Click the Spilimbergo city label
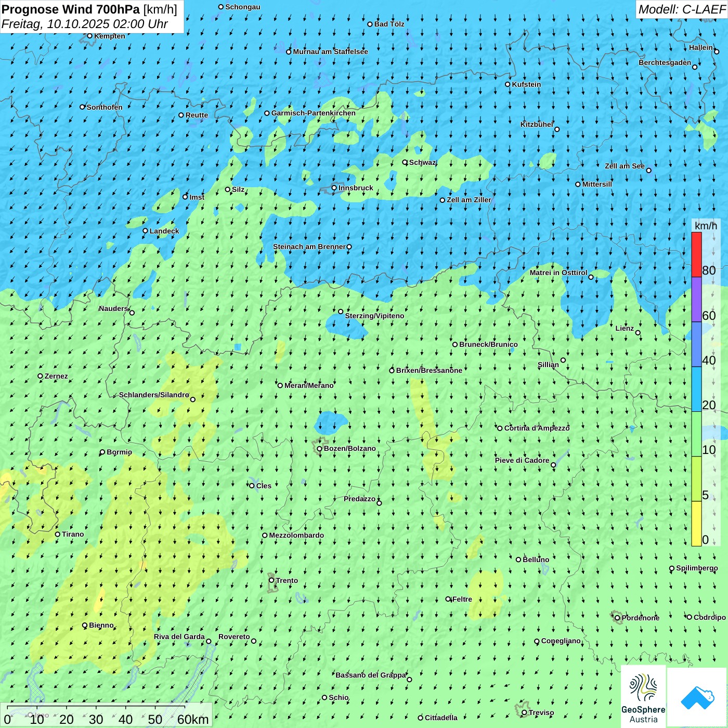 pos(697,568)
